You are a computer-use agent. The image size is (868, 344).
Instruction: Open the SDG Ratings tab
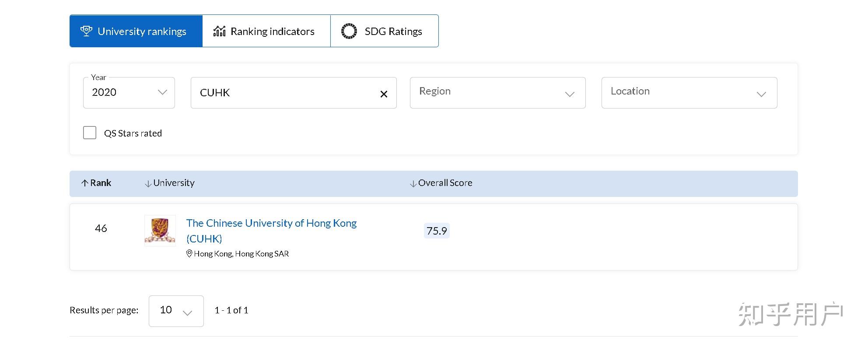tap(385, 31)
